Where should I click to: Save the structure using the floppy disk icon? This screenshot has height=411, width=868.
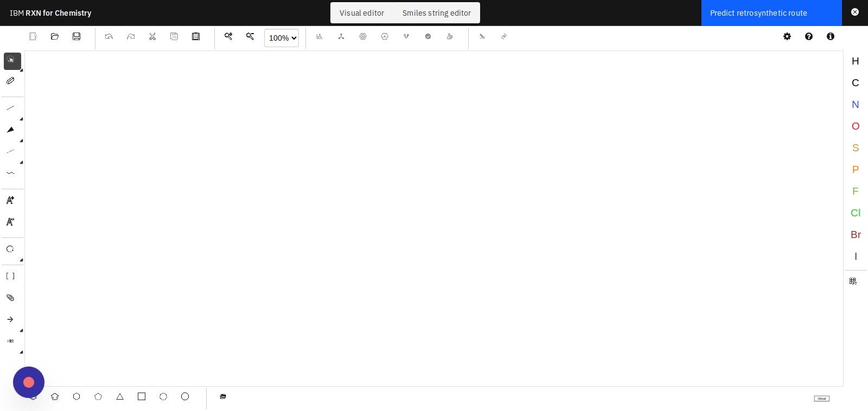[76, 36]
